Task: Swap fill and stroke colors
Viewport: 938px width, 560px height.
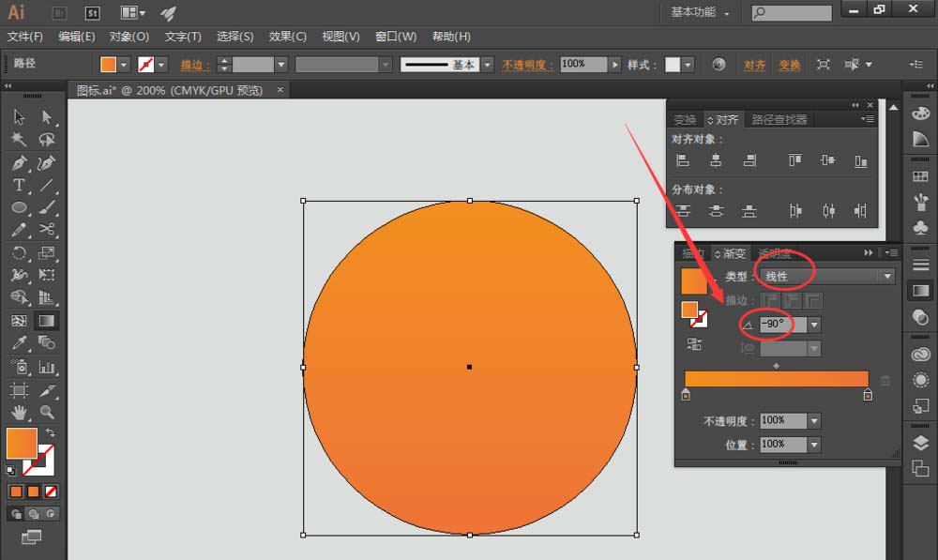Action: [51, 432]
